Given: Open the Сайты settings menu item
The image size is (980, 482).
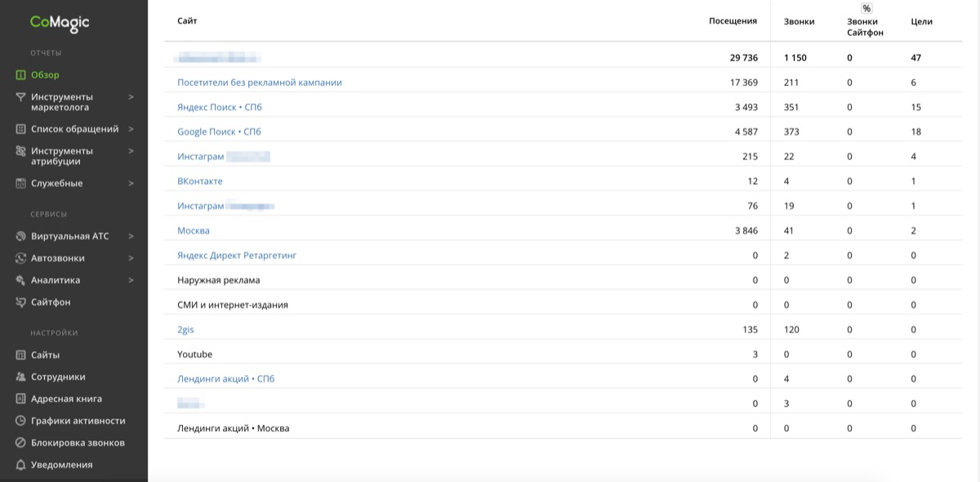Looking at the screenshot, I should coord(45,355).
